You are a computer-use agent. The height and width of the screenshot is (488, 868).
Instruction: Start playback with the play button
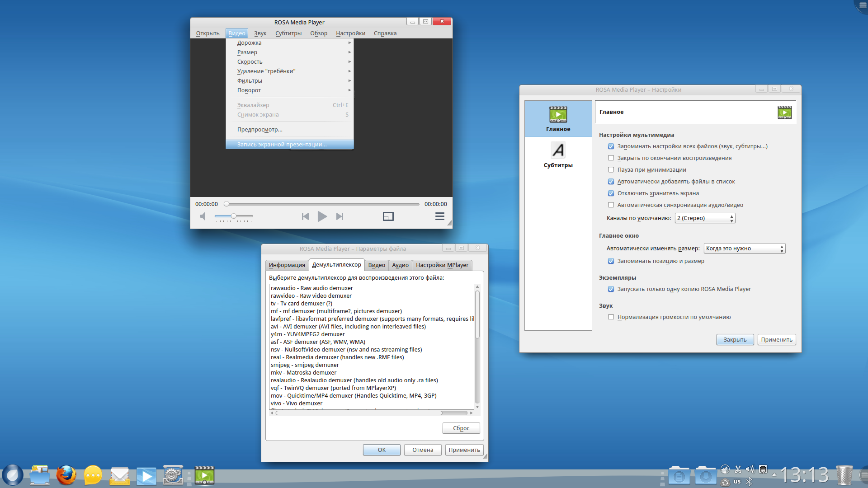(322, 216)
